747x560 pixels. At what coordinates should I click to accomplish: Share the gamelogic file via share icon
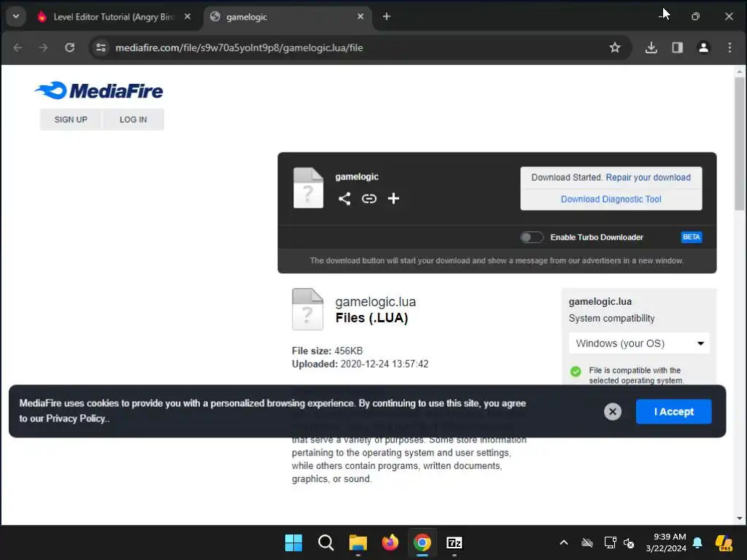pyautogui.click(x=344, y=198)
